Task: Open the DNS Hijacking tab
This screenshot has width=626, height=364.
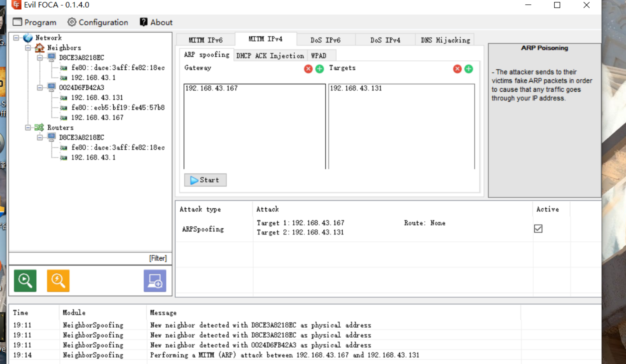Action: pyautogui.click(x=445, y=40)
